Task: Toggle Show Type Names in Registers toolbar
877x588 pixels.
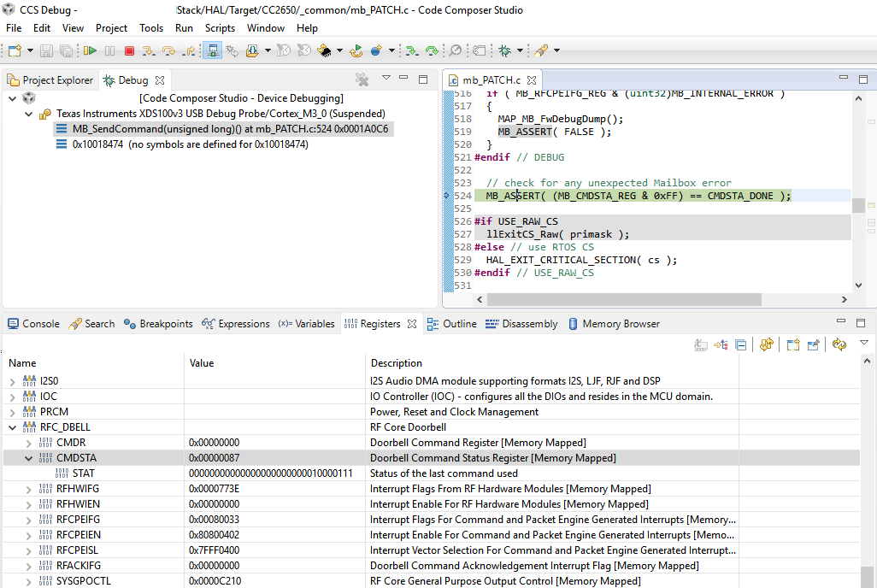Action: point(701,344)
